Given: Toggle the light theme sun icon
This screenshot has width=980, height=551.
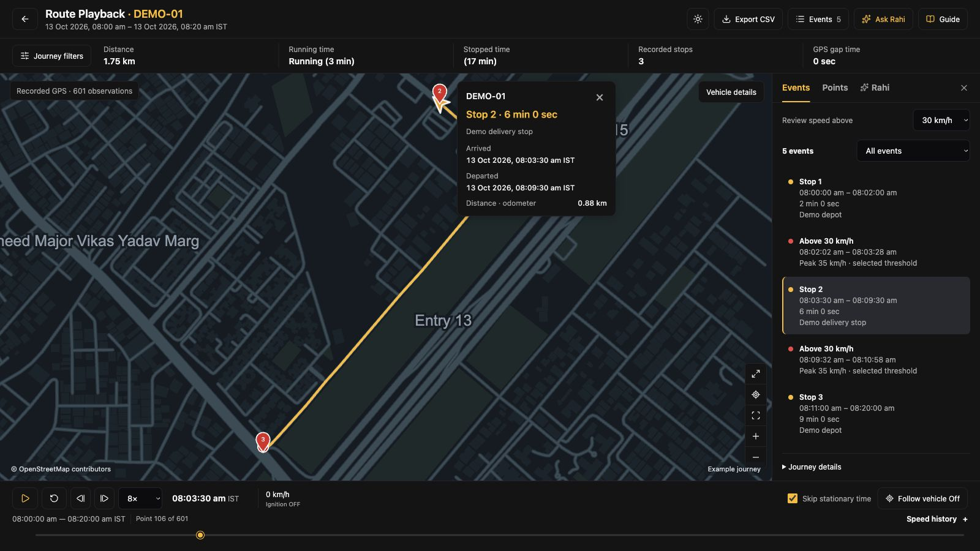Looking at the screenshot, I should pos(698,19).
